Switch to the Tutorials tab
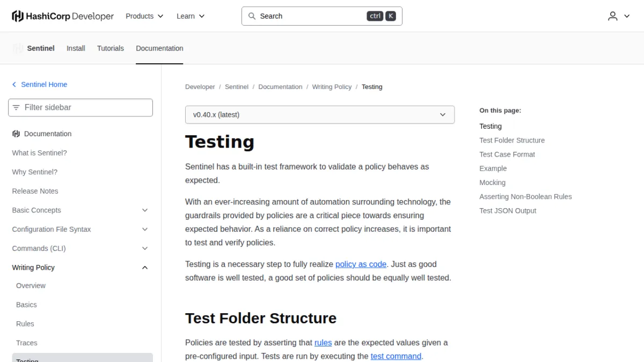Screen dimensions: 644x362 [111, 48]
